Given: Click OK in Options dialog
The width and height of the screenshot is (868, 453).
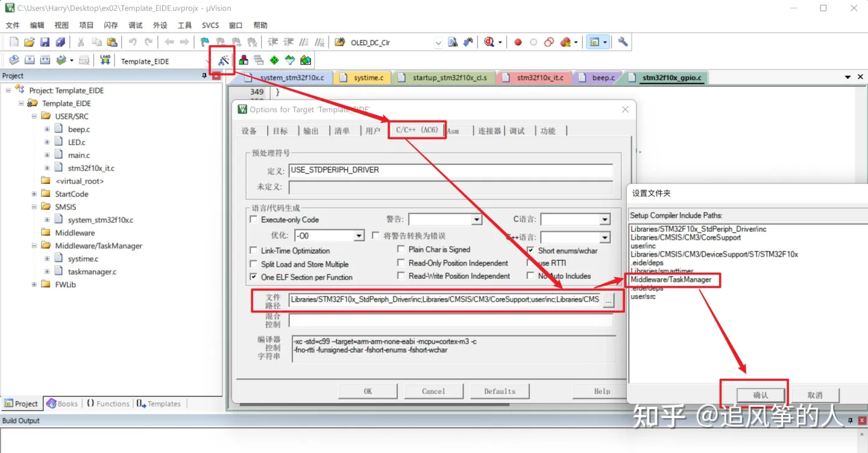Looking at the screenshot, I should [368, 391].
